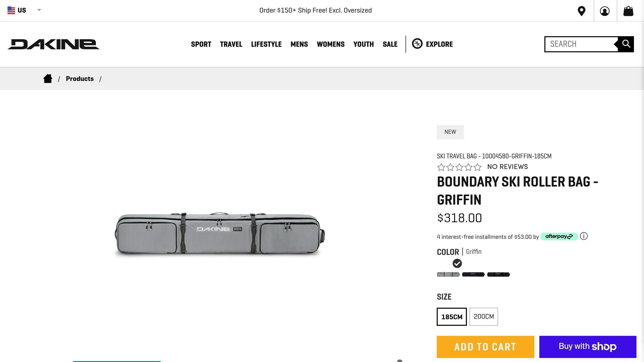Click the Add to Cart button
644x362 pixels.
(485, 347)
